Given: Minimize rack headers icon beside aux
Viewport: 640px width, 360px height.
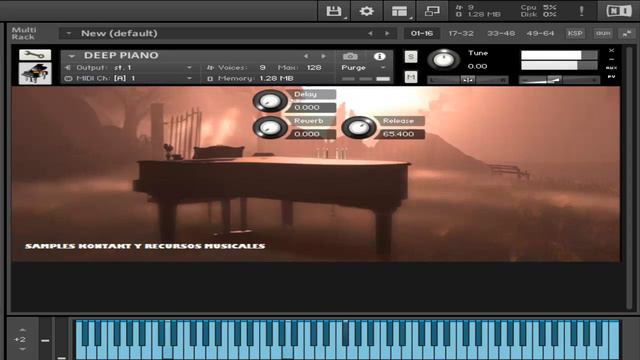Looking at the screenshot, I should (x=627, y=33).
